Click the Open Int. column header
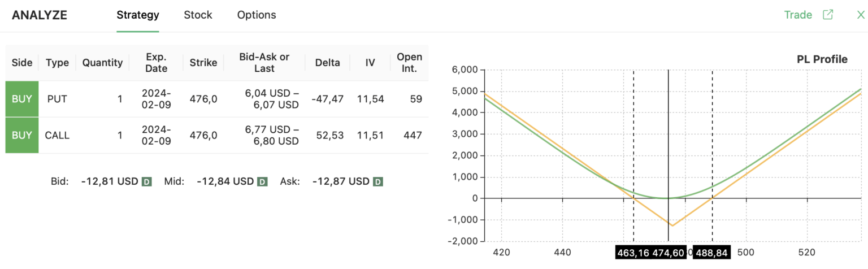Image resolution: width=868 pixels, height=269 pixels. pos(409,63)
